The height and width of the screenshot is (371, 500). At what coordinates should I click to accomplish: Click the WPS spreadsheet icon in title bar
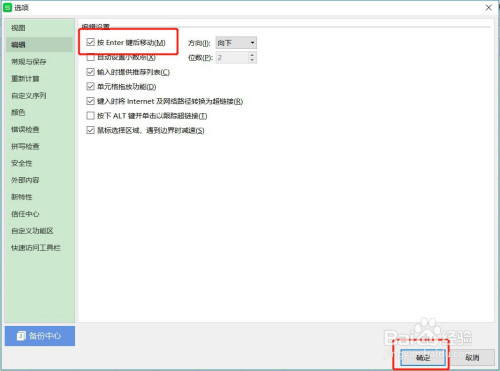7,7
